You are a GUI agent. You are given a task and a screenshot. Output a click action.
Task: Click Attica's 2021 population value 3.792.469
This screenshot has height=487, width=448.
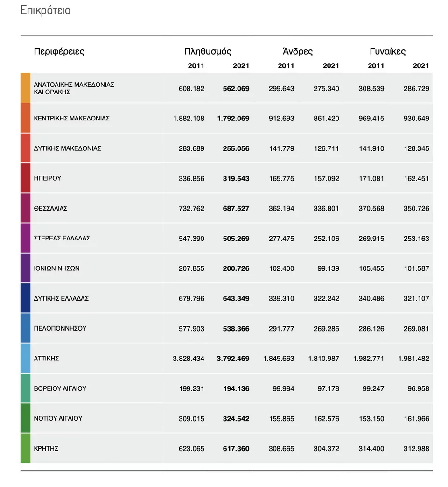(x=233, y=359)
